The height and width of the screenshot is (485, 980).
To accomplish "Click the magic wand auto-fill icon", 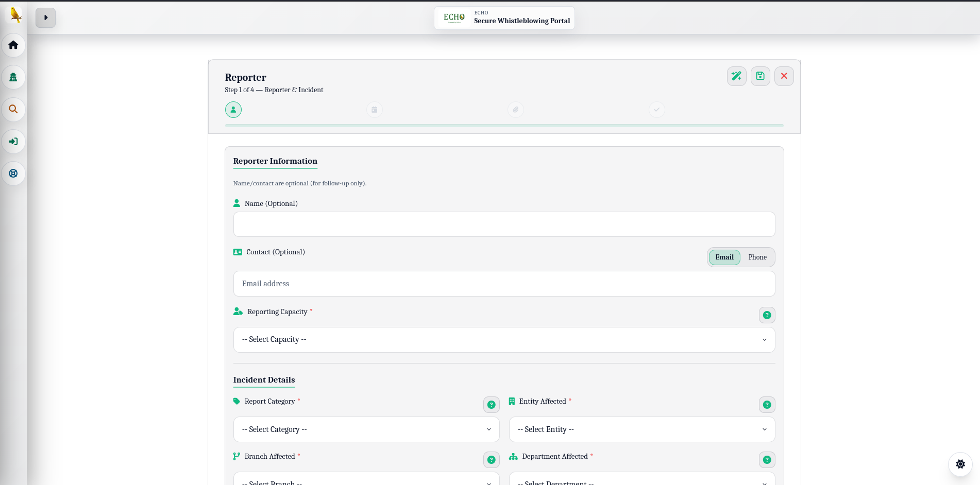I will pos(736,76).
